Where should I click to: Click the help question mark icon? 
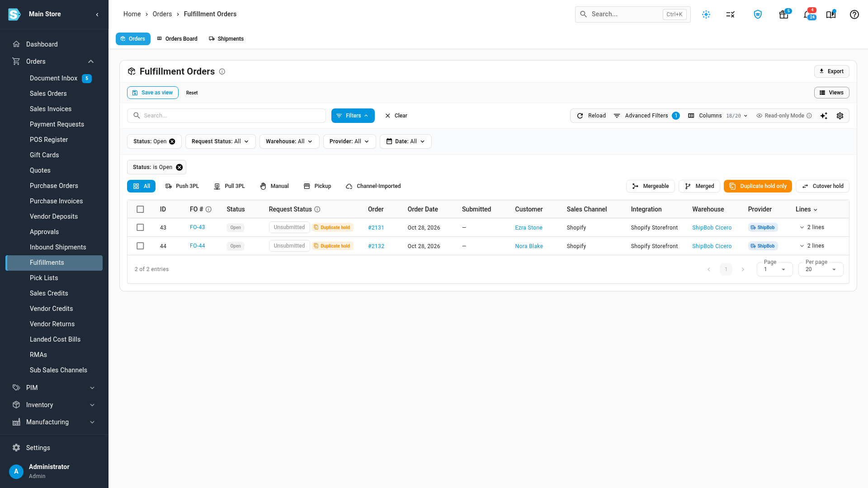click(x=854, y=14)
